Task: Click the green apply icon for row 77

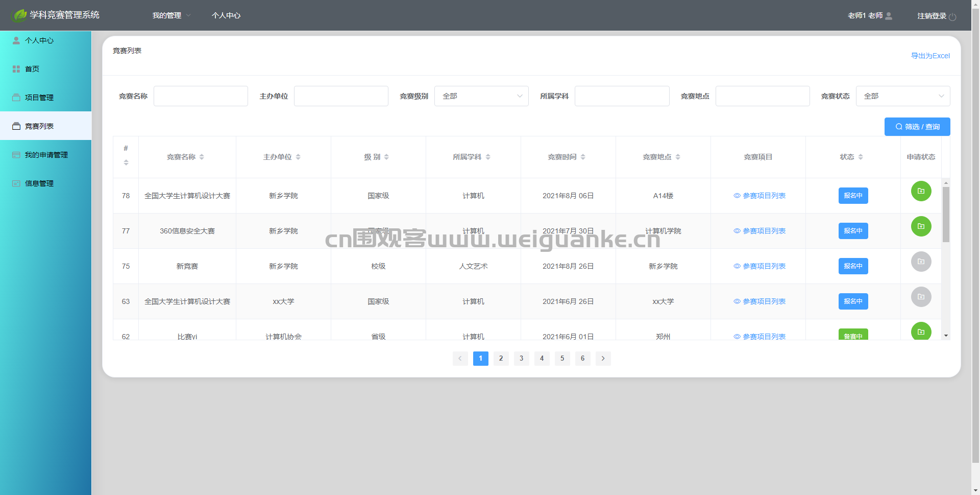Action: pyautogui.click(x=921, y=226)
